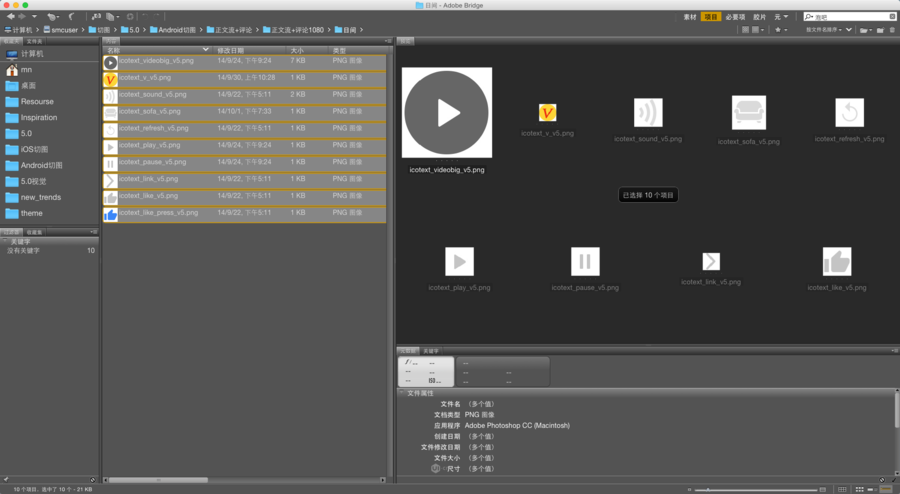Switch to 胶片 workspace
Screen dimensions: 900x494
pyautogui.click(x=759, y=17)
